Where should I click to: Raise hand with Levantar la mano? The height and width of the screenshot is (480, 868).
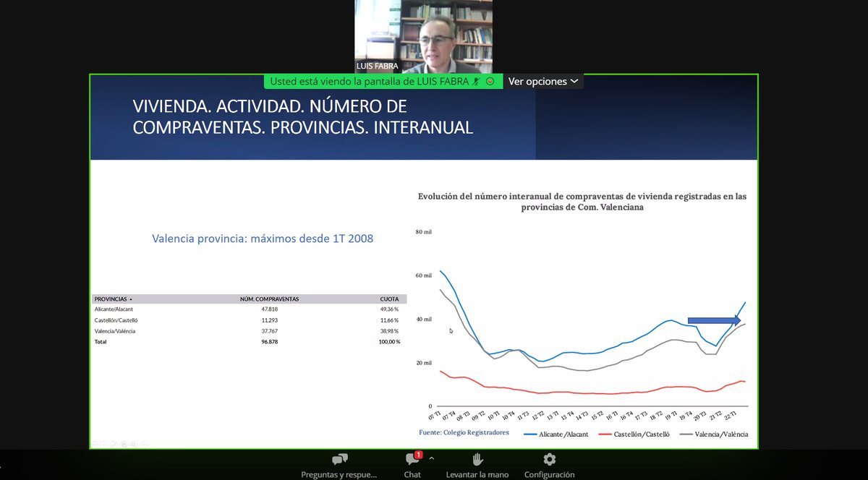click(476, 466)
